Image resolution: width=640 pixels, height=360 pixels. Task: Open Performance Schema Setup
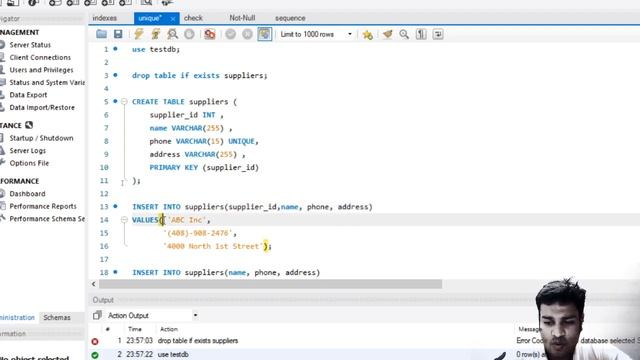point(47,219)
